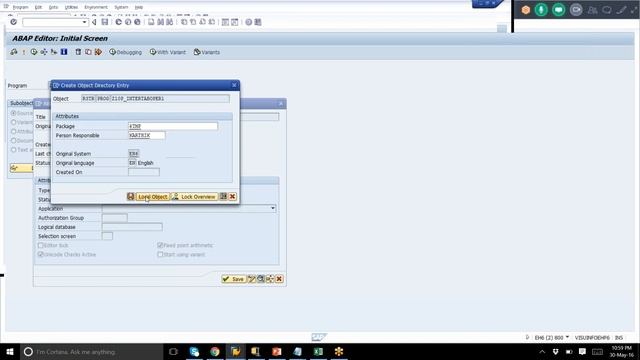Open the command field dropdown arrow

pos(84,22)
